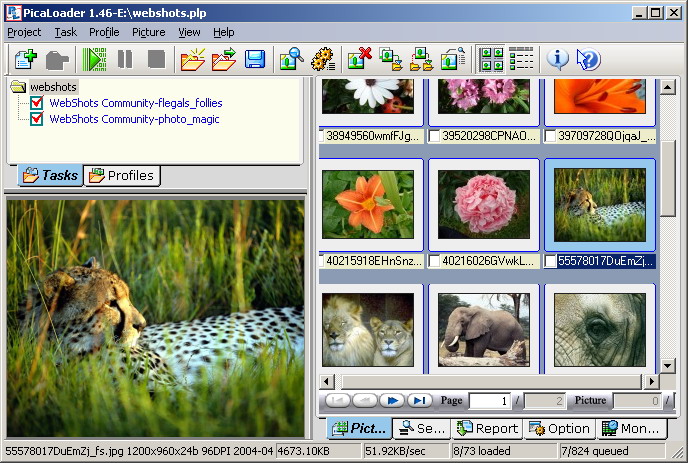688x463 pixels.
Task: Open the Profile menu
Action: click(104, 32)
